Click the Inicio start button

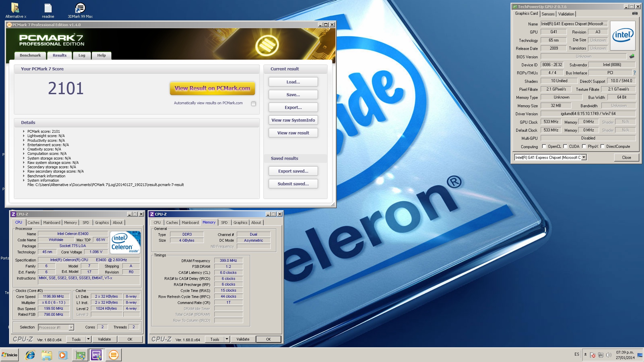coord(9,355)
